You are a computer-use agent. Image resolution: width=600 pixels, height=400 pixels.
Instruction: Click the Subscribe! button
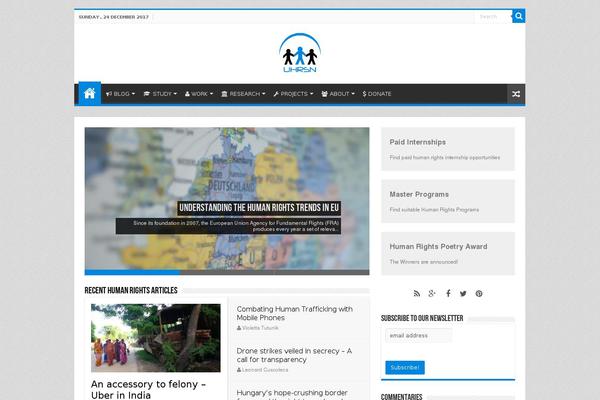(405, 367)
